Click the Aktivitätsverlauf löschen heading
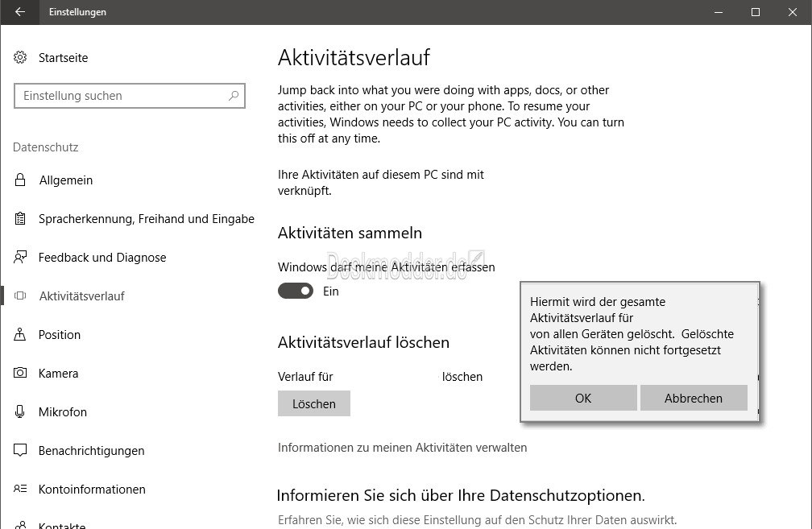 (363, 343)
